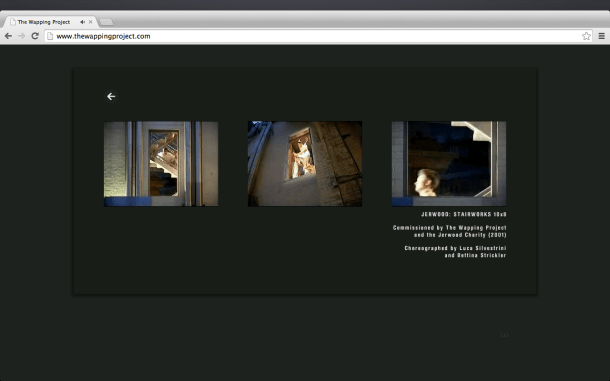Viewport: 610px width, 381px height.
Task: Click the browser forward arrow button
Action: 21,36
